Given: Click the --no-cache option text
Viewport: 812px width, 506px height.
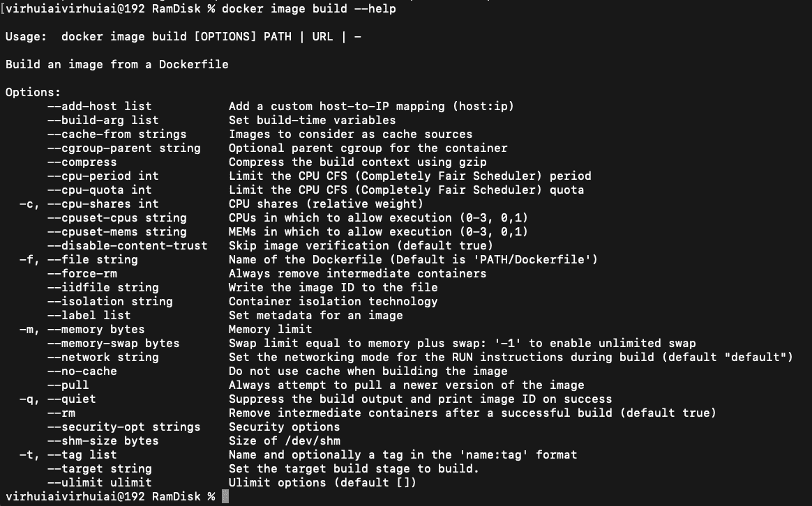Looking at the screenshot, I should coord(82,371).
